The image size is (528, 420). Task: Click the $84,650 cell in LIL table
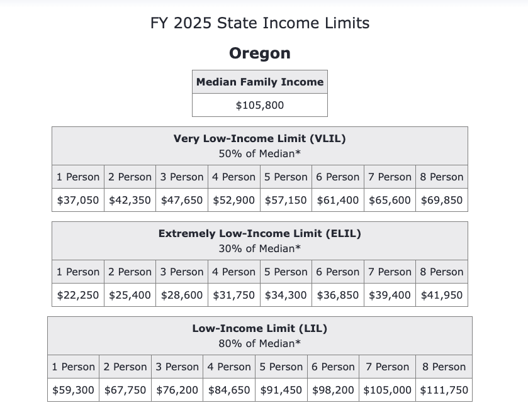[229, 390]
